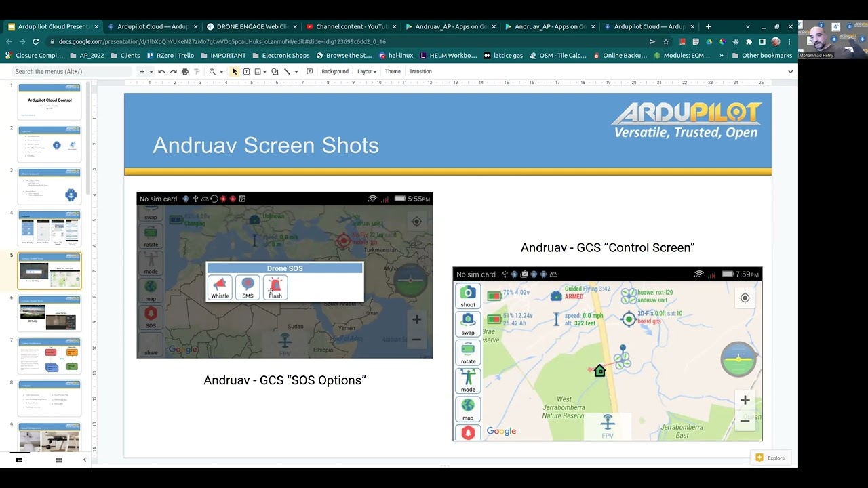Screen dimensions: 868x488
Task: Click the New slide plus icon
Action: point(142,71)
